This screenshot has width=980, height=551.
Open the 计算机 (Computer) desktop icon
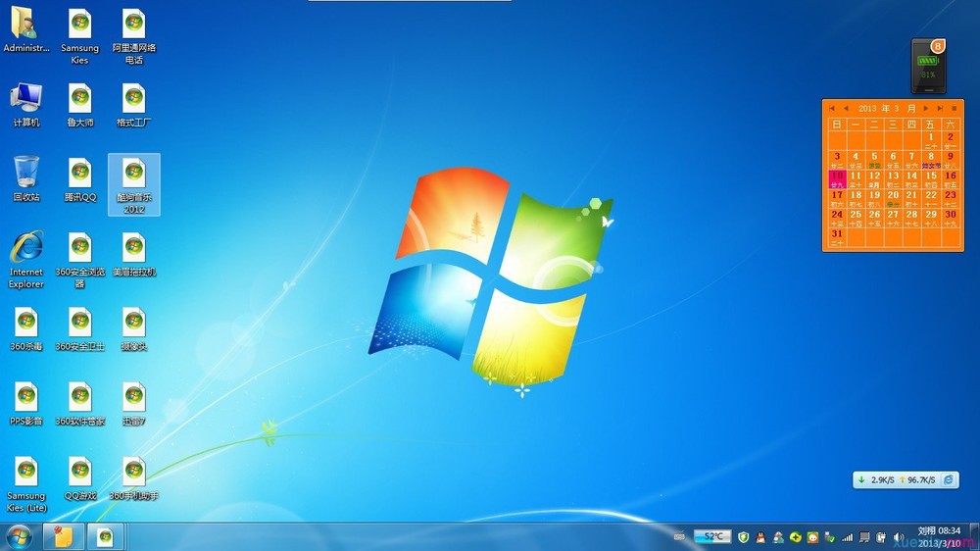[25, 105]
